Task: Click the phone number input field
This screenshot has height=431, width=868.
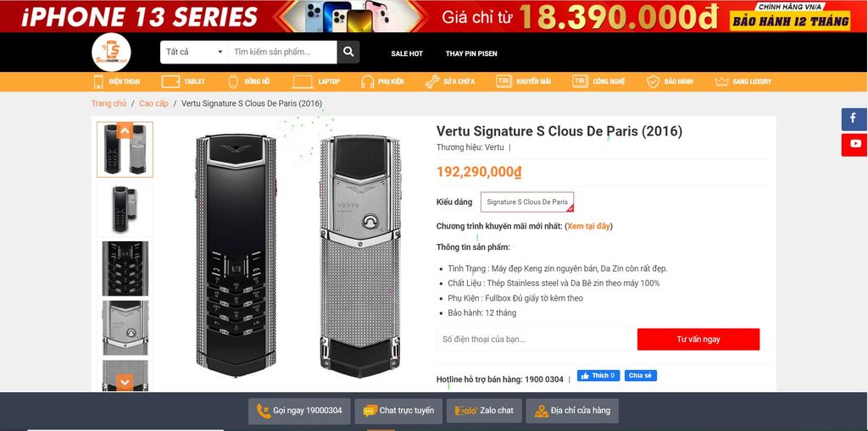Action: coord(536,340)
